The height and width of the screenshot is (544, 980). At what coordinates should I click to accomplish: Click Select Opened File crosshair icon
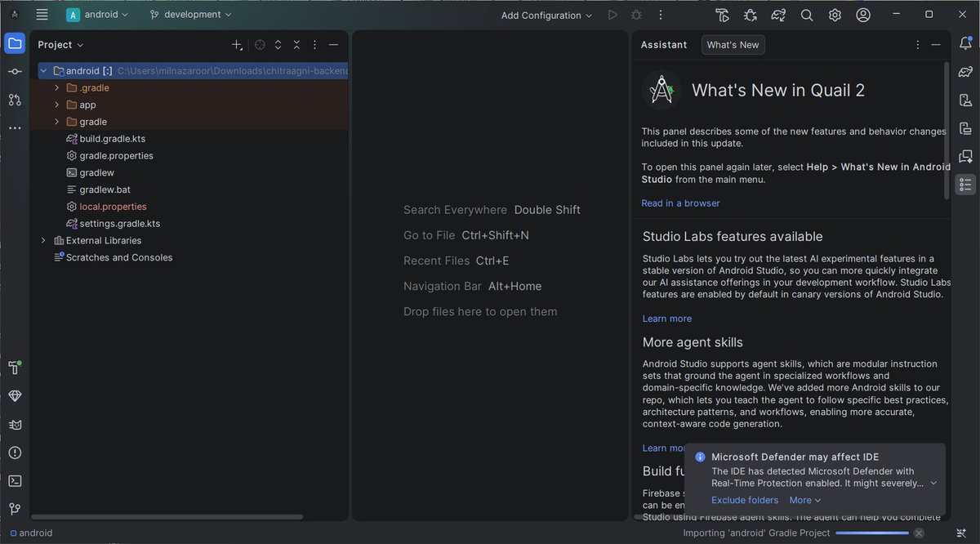coord(260,45)
